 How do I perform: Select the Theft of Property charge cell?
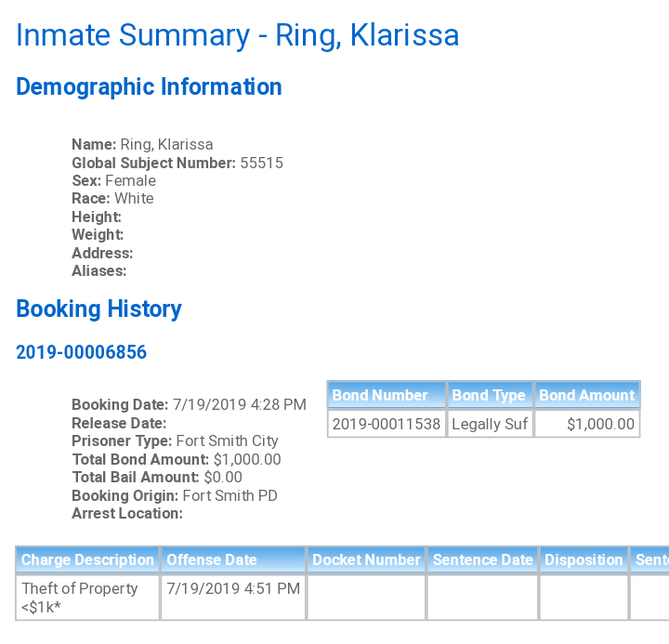[x=87, y=598]
